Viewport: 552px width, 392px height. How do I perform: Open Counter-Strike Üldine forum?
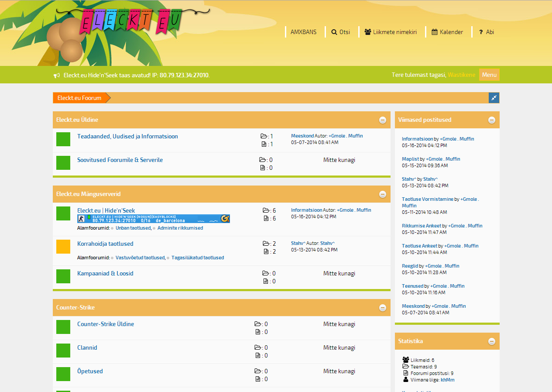coord(106,324)
